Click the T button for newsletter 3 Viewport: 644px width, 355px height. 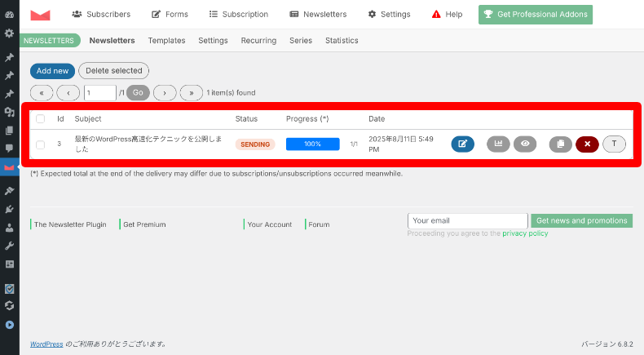coord(614,144)
